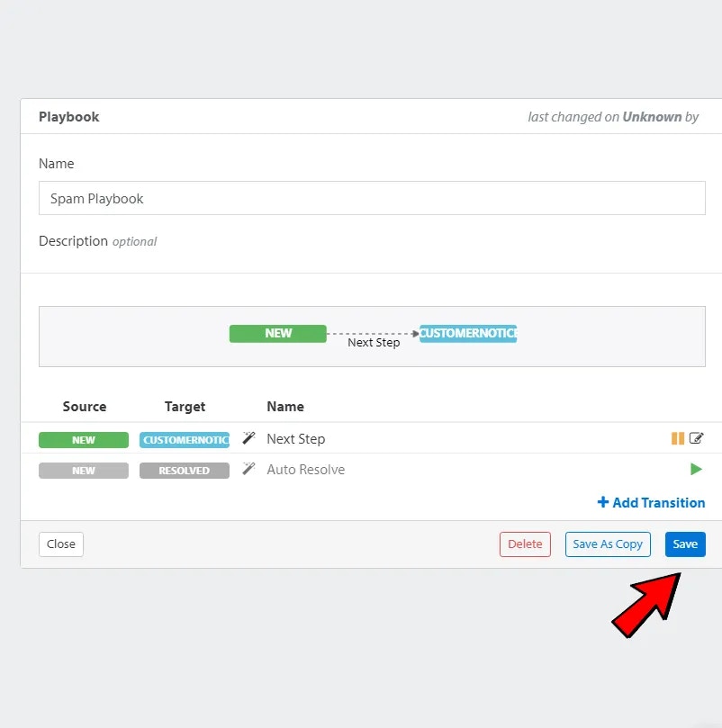Screen dimensions: 722x728
Task: Focus the Name input field
Action: [x=372, y=198]
